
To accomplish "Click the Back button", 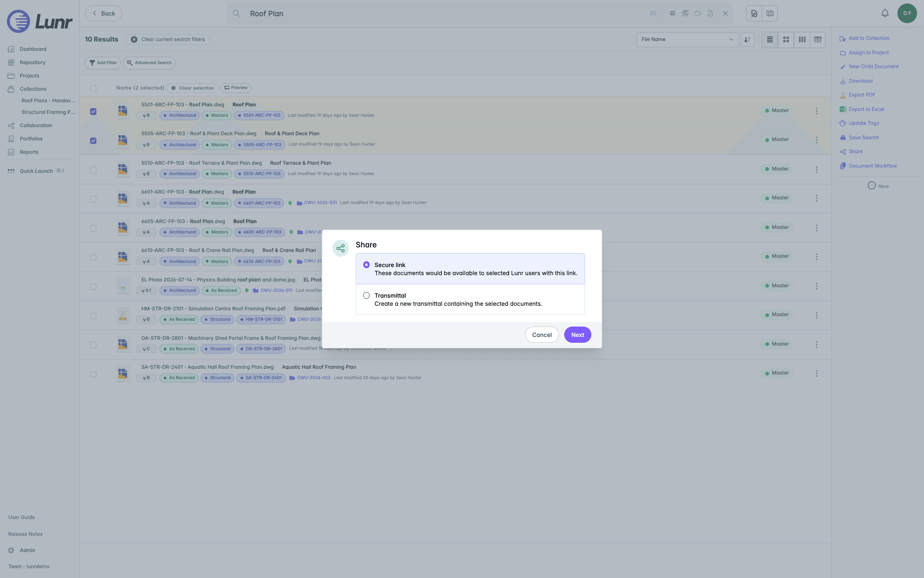I will pos(103,13).
